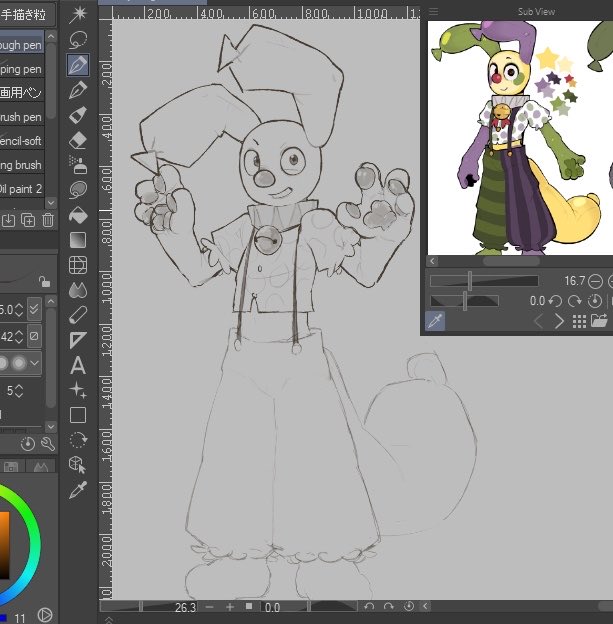
Task: Rotate Sub View image right
Action: point(575,301)
